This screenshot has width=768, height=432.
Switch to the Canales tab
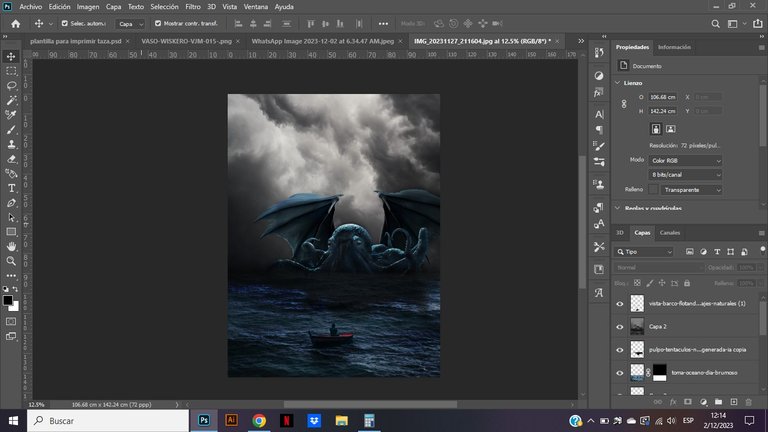point(670,233)
